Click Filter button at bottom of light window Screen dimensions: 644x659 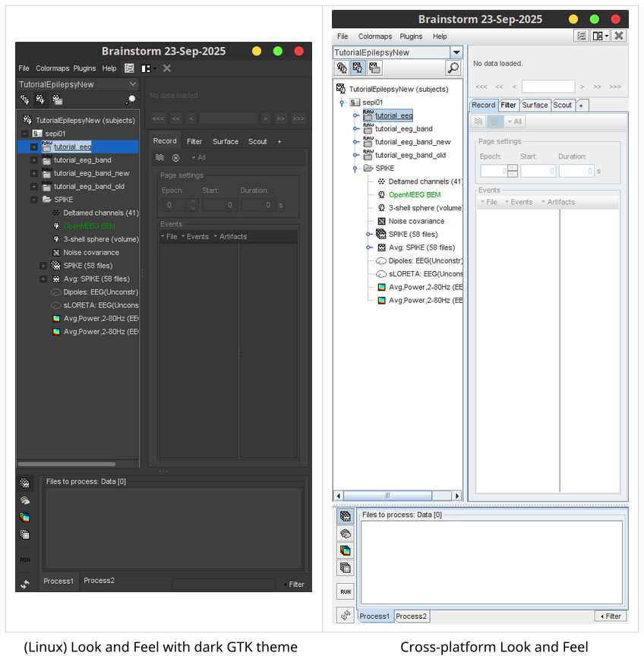pos(610,616)
